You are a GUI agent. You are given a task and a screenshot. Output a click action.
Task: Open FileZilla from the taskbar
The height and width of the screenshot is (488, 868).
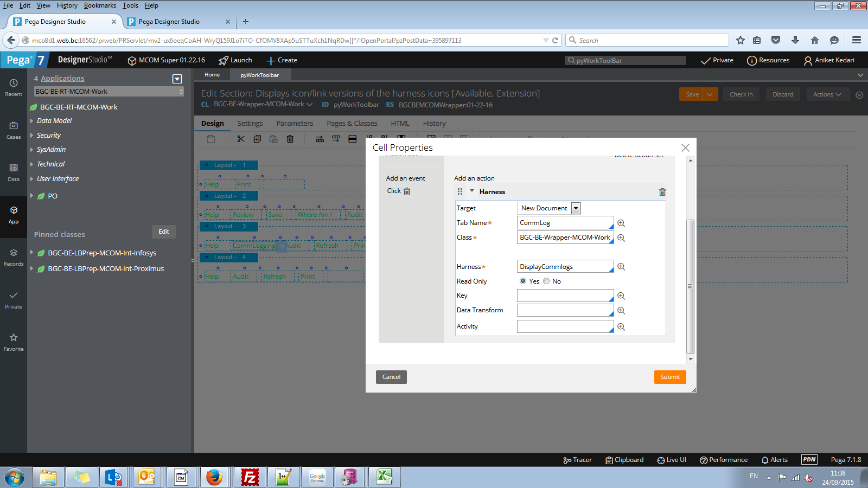click(x=250, y=478)
